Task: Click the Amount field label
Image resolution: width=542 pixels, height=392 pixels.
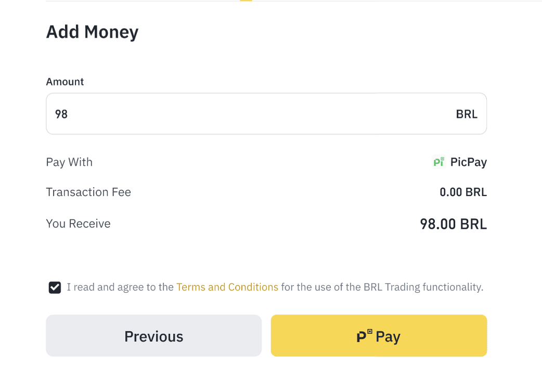Action: pyautogui.click(x=65, y=82)
